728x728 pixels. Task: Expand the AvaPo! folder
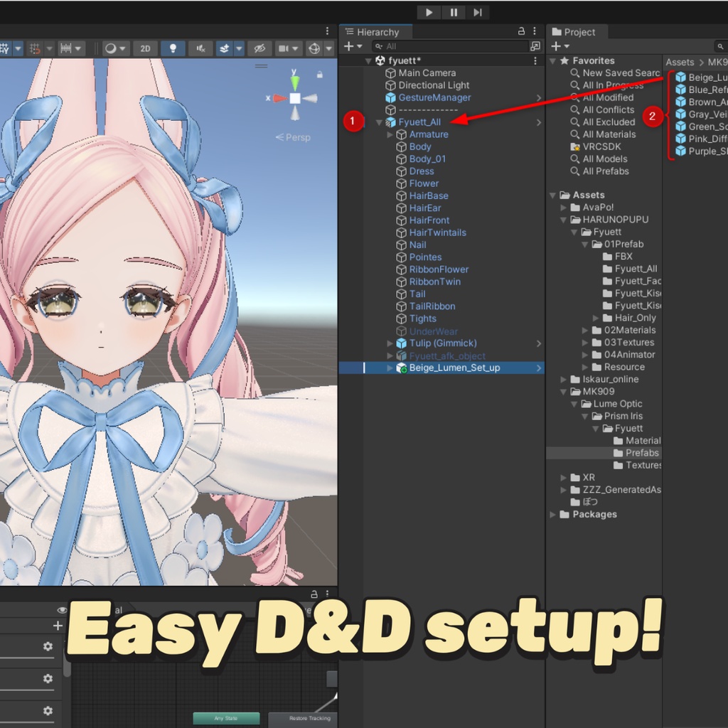(x=563, y=208)
